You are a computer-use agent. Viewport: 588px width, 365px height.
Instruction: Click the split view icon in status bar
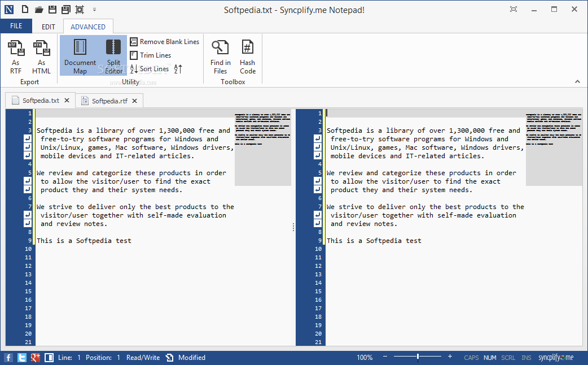[x=49, y=358]
